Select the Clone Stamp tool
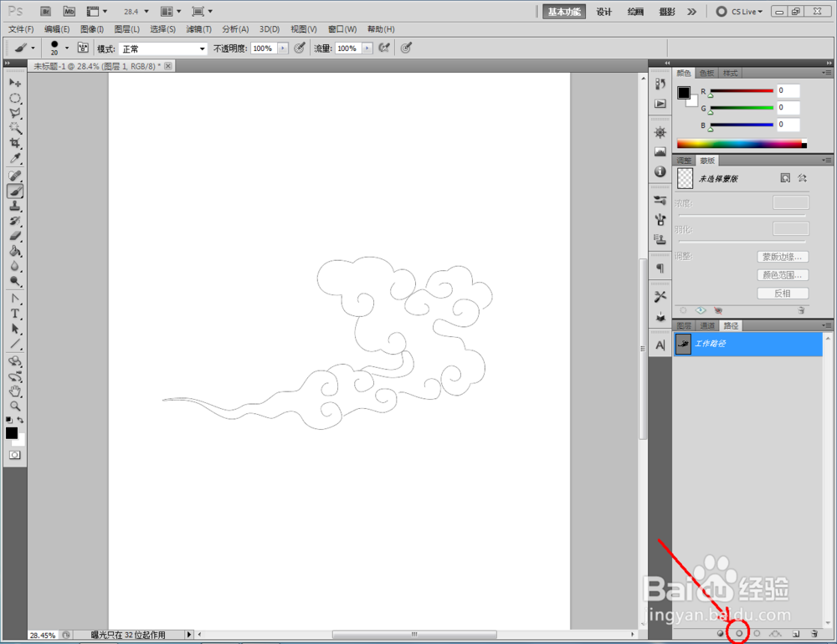The height and width of the screenshot is (644, 837). click(x=15, y=206)
